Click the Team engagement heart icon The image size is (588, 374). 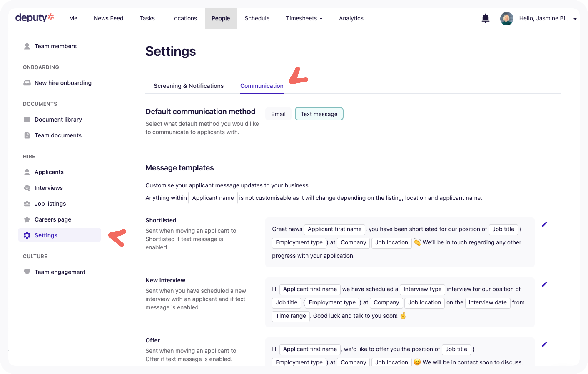[x=27, y=272]
